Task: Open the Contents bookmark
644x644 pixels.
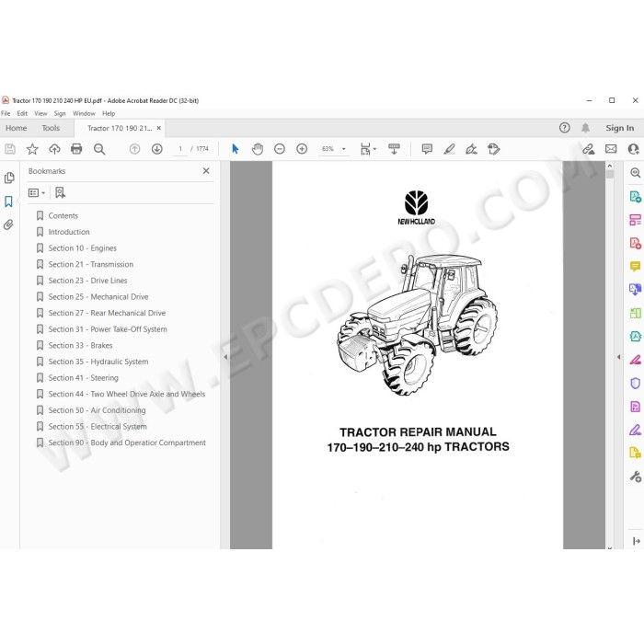Action: coord(63,215)
